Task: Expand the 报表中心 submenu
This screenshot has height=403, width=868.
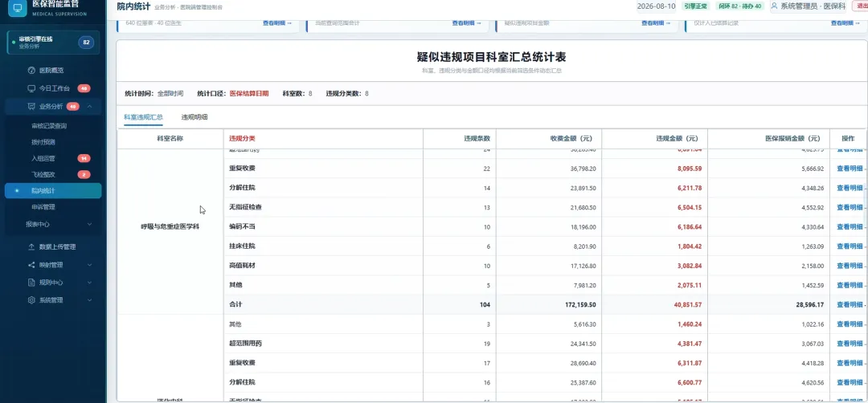Action: pos(90,225)
